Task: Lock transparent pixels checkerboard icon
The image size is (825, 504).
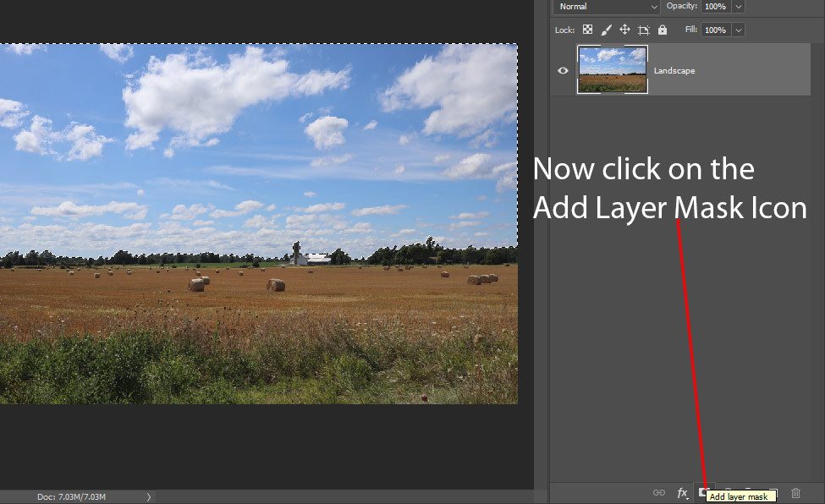Action: coord(587,30)
